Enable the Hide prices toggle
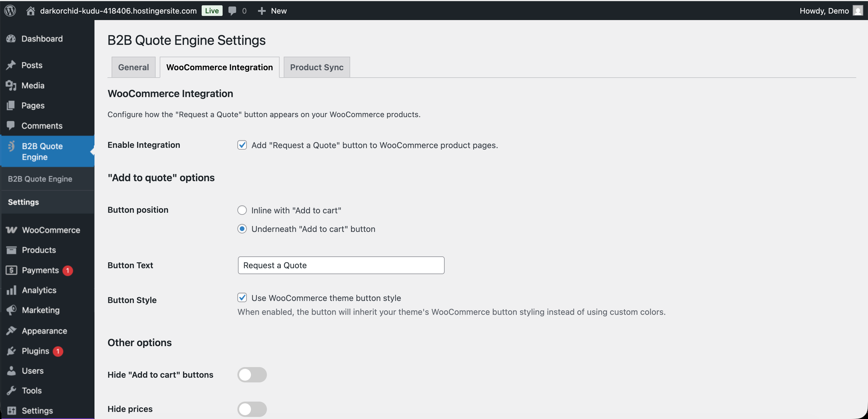 [252, 409]
